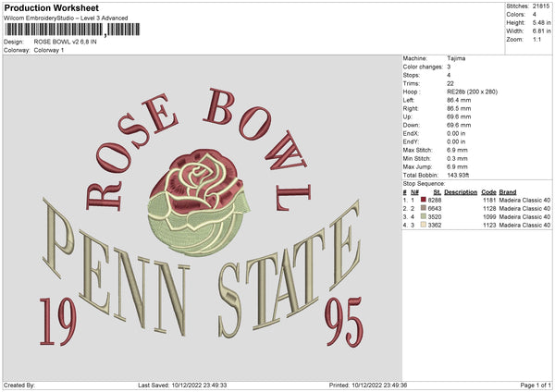Click 'Wilcom EmbroideryStudio – Level 3 Advanced' text

tap(66, 18)
